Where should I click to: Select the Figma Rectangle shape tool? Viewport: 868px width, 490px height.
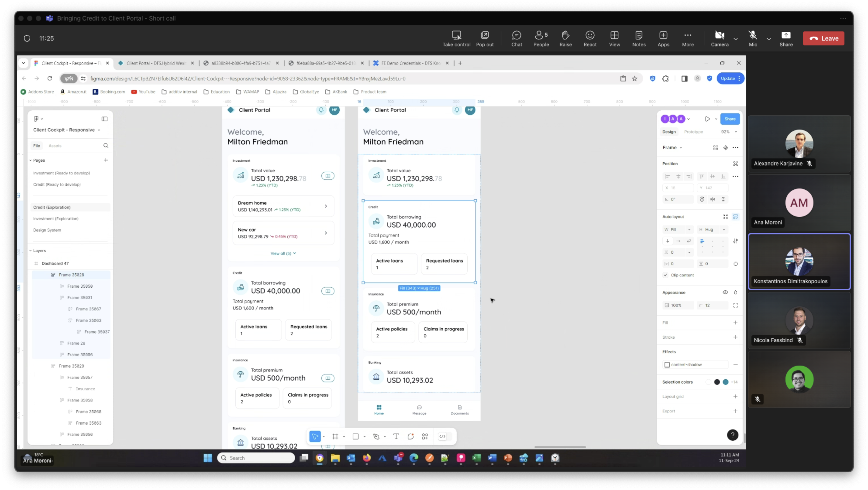(x=355, y=437)
